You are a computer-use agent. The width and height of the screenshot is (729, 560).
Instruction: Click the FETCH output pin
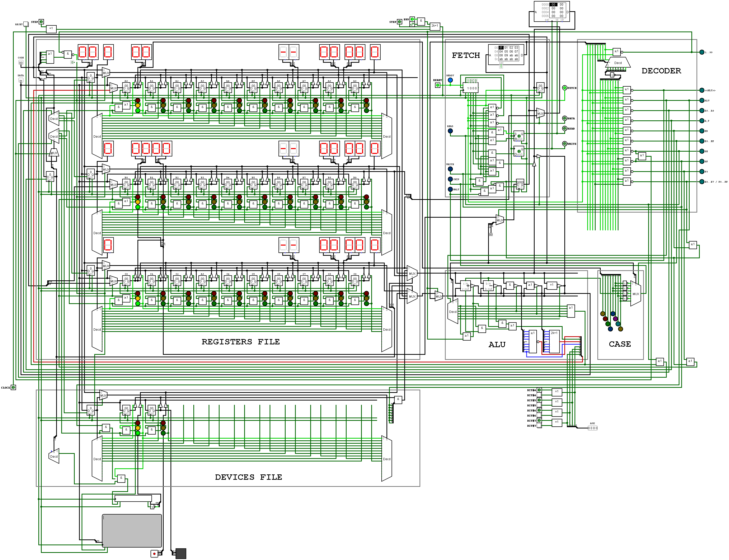click(565, 88)
